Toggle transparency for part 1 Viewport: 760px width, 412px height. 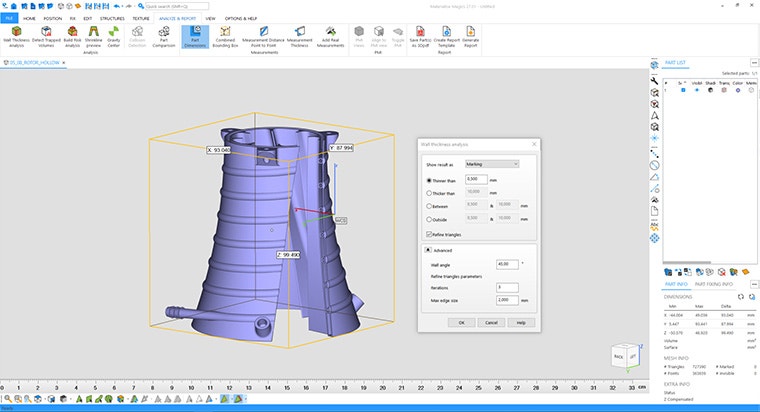[x=724, y=90]
